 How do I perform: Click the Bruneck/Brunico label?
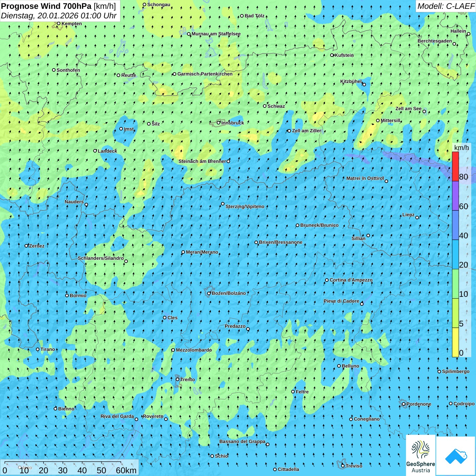[x=319, y=225]
